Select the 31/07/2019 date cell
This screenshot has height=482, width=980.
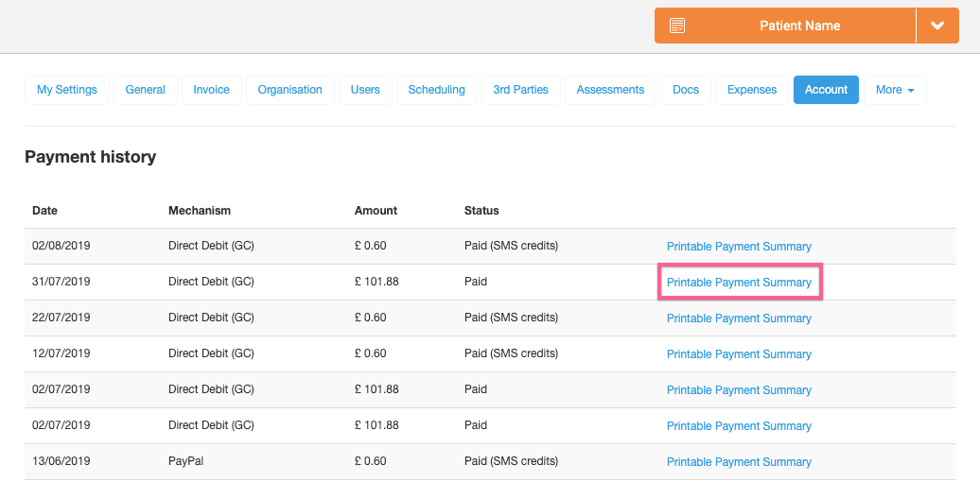click(61, 282)
